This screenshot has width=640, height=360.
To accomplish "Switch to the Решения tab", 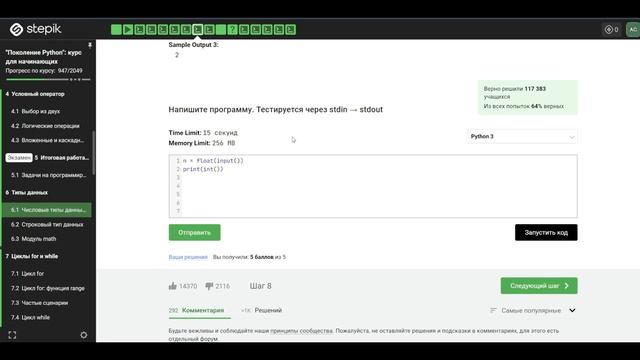I will pyautogui.click(x=261, y=311).
